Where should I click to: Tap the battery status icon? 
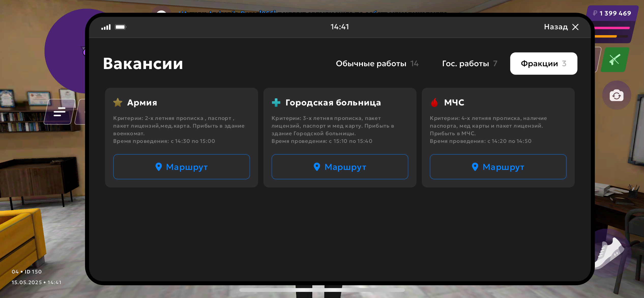click(x=121, y=27)
